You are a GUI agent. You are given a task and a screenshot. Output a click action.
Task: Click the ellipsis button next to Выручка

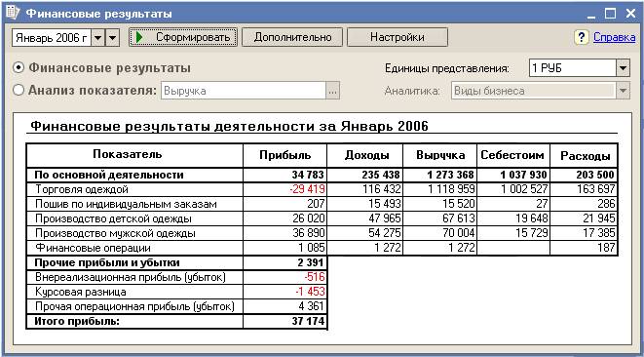click(333, 91)
